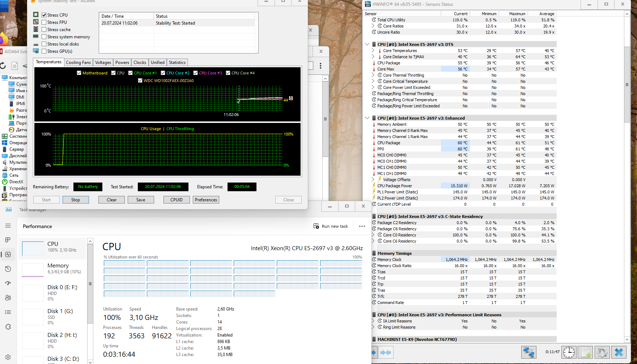
Task: Click CPUID button
Action: coord(177,200)
